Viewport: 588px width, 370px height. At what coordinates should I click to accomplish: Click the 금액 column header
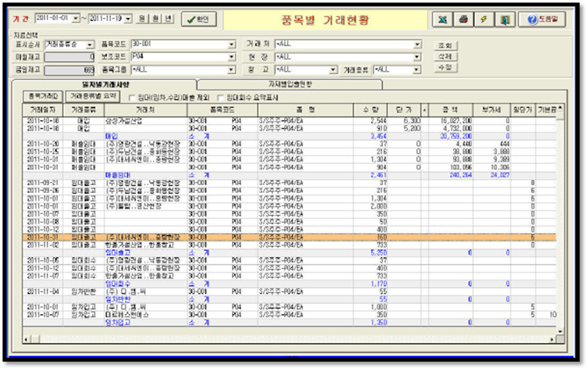pyautogui.click(x=450, y=110)
